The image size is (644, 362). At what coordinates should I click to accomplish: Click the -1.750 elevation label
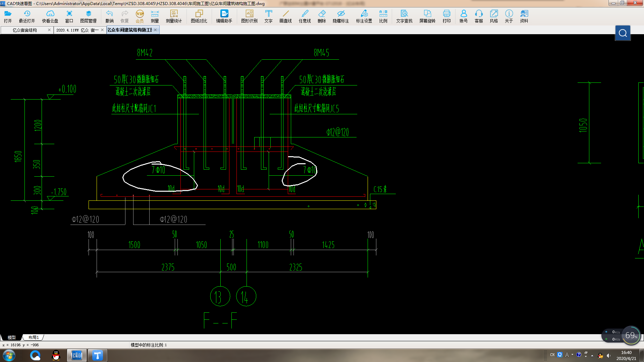point(59,192)
